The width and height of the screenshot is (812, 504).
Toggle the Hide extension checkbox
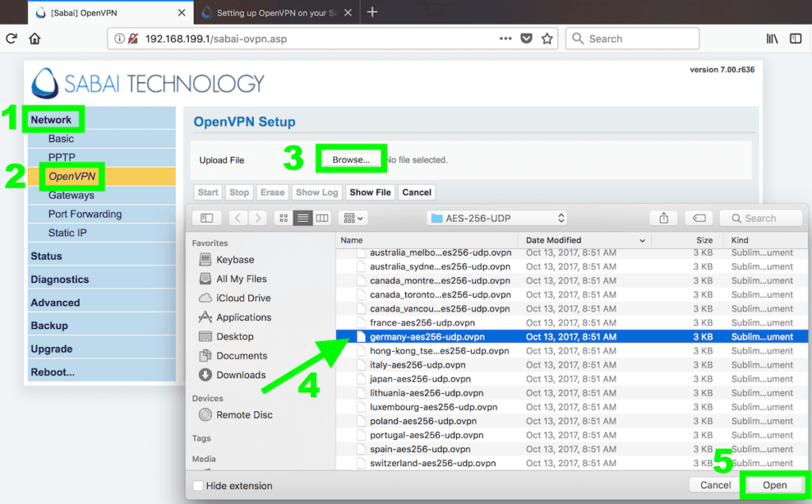[x=197, y=485]
